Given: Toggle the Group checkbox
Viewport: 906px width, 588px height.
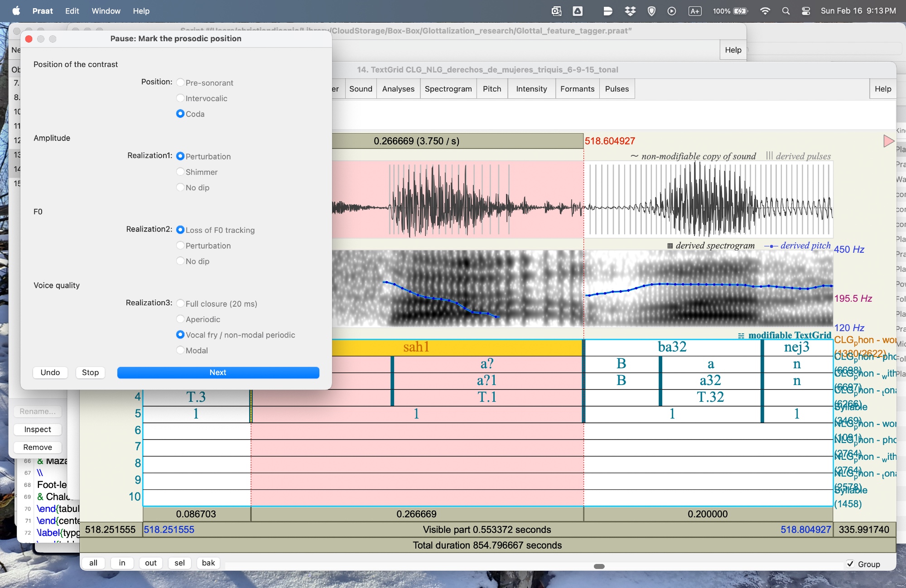Looking at the screenshot, I should (x=850, y=564).
